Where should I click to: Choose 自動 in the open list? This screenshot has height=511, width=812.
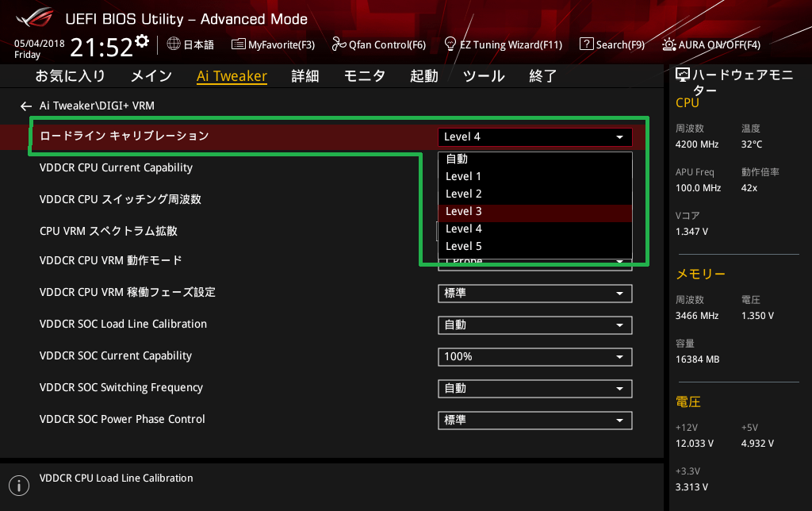tap(535, 159)
